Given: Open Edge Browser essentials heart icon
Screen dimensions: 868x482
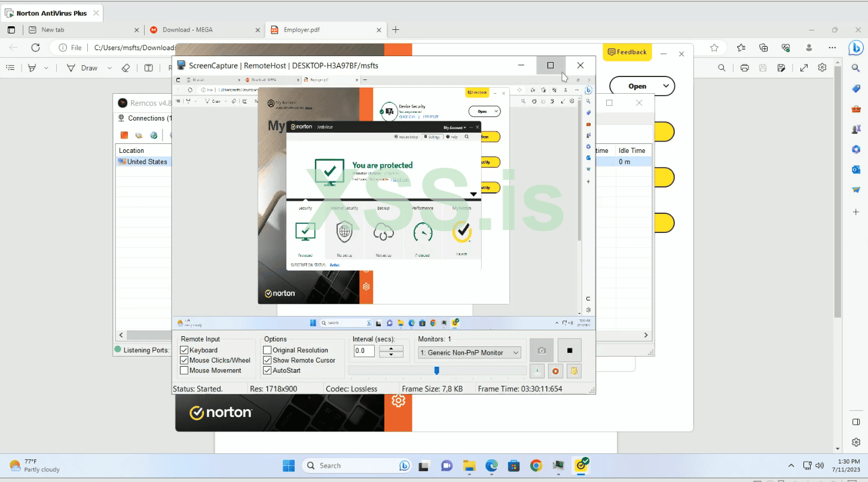Looking at the screenshot, I should click(x=786, y=48).
